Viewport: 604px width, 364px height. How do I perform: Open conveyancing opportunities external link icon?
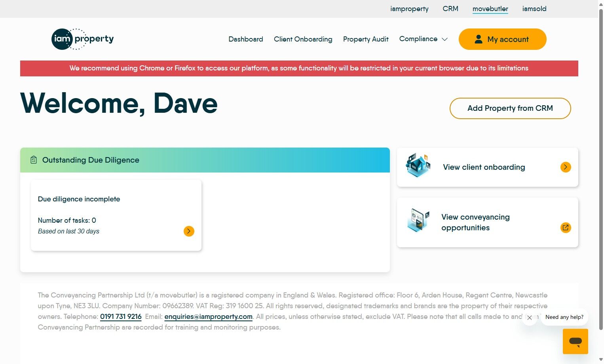pos(566,227)
